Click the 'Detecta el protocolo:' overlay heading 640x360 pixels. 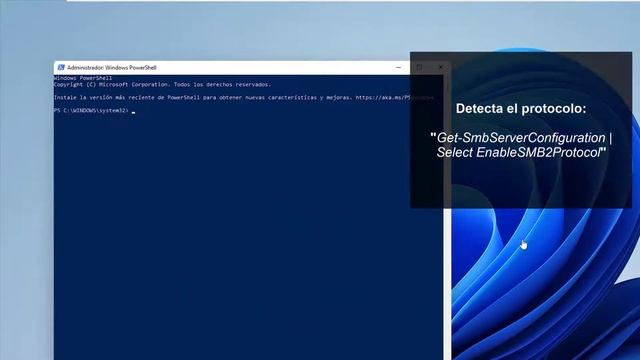pos(521,109)
